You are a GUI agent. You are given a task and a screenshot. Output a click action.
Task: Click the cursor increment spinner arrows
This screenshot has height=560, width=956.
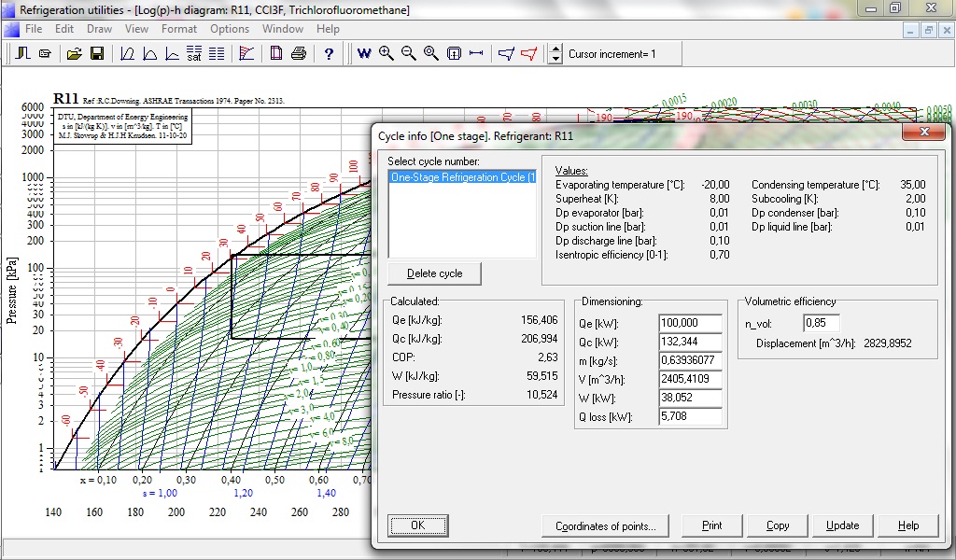[555, 54]
